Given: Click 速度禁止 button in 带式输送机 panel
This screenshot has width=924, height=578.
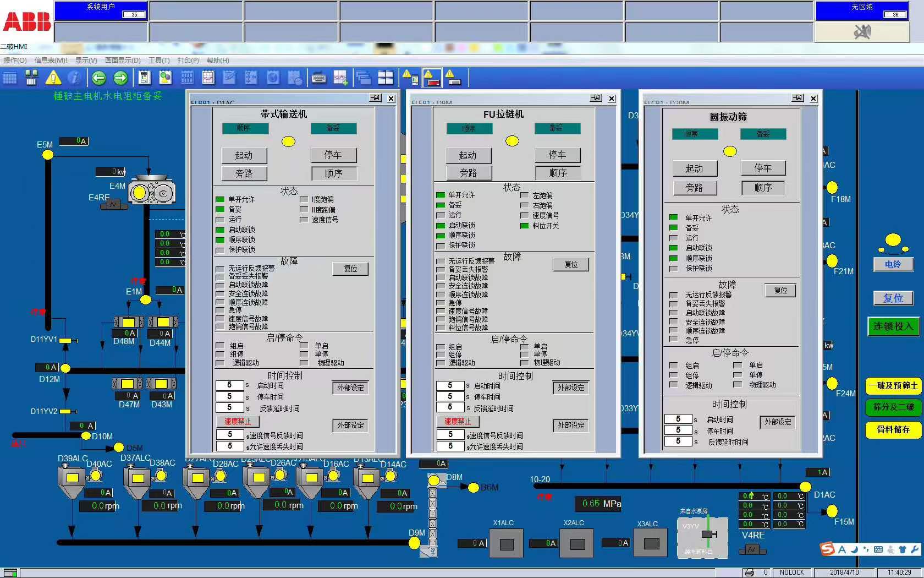Looking at the screenshot, I should [238, 422].
